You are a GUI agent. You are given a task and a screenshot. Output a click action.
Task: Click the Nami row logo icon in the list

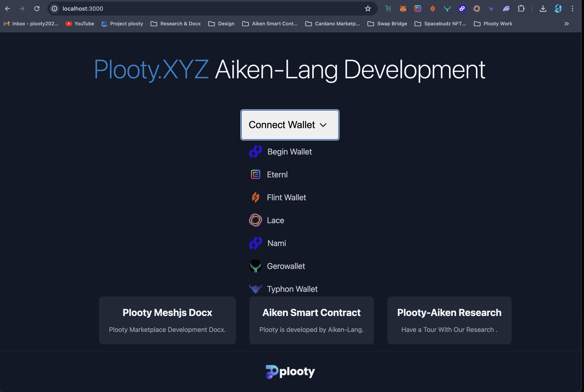coord(256,243)
